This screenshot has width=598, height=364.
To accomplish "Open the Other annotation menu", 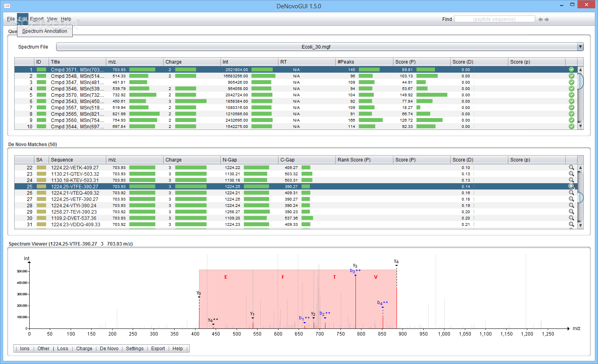I will (x=43, y=349).
